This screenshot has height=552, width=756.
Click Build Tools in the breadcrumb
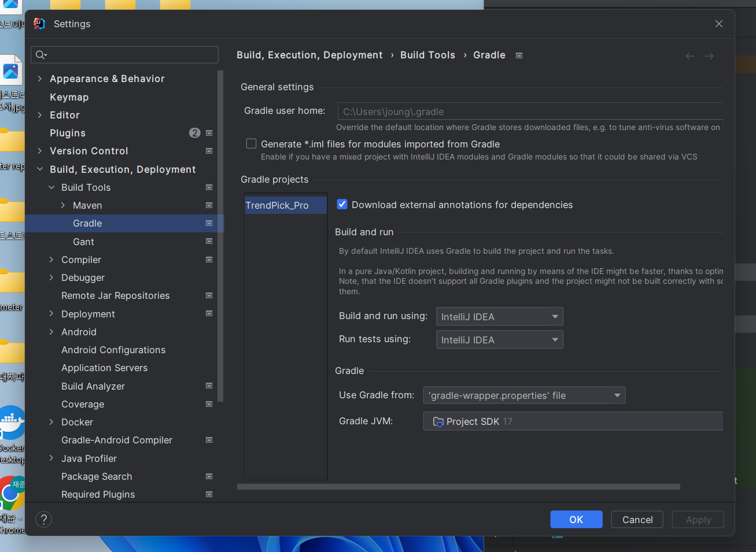coord(427,55)
